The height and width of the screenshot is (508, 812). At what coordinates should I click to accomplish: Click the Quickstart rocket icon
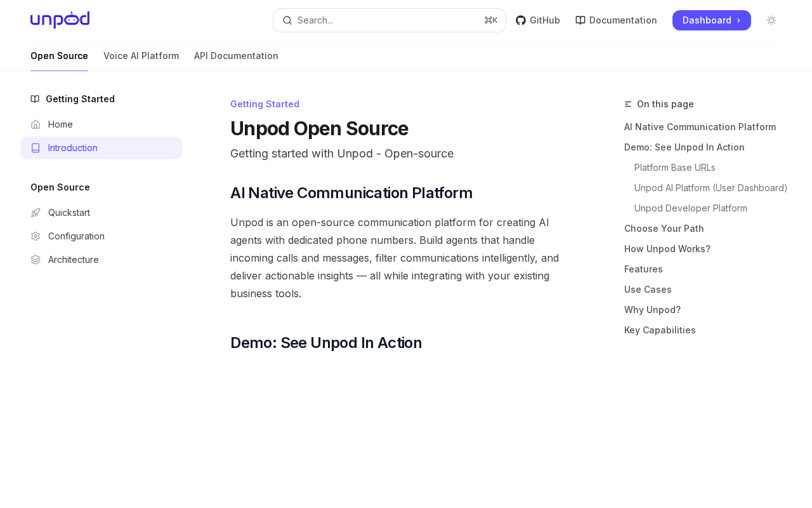coord(36,213)
